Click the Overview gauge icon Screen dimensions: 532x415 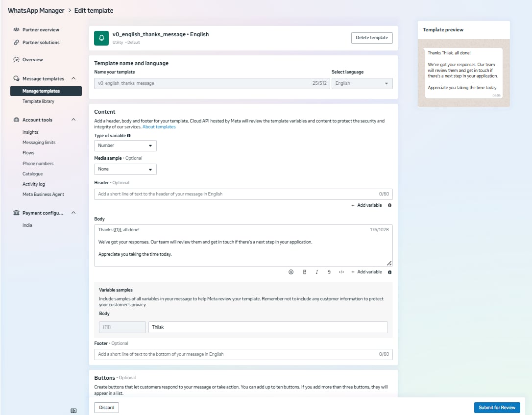[x=16, y=60]
